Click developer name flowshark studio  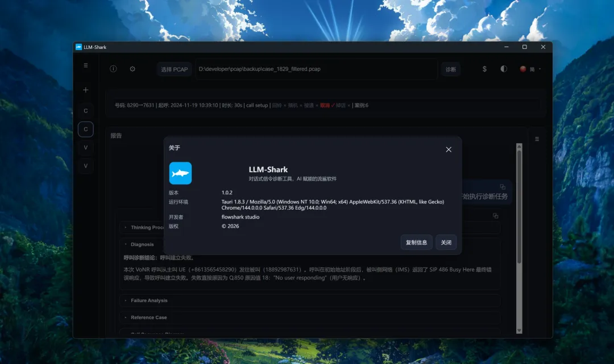pos(240,216)
